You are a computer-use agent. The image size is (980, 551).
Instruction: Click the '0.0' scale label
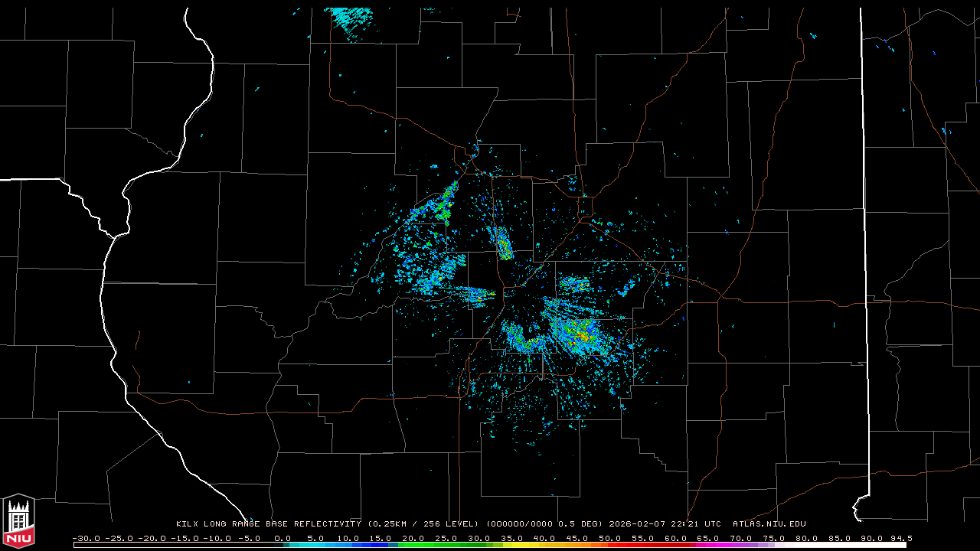tap(283, 538)
